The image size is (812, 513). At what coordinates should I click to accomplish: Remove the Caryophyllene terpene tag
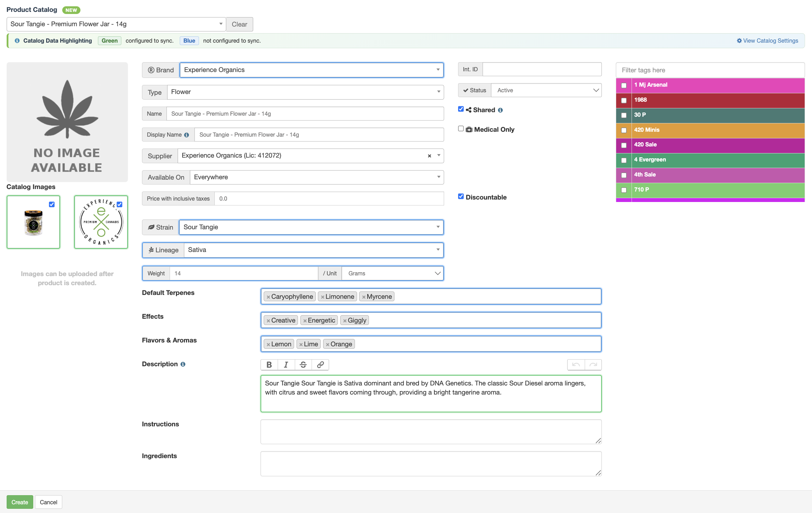(268, 297)
